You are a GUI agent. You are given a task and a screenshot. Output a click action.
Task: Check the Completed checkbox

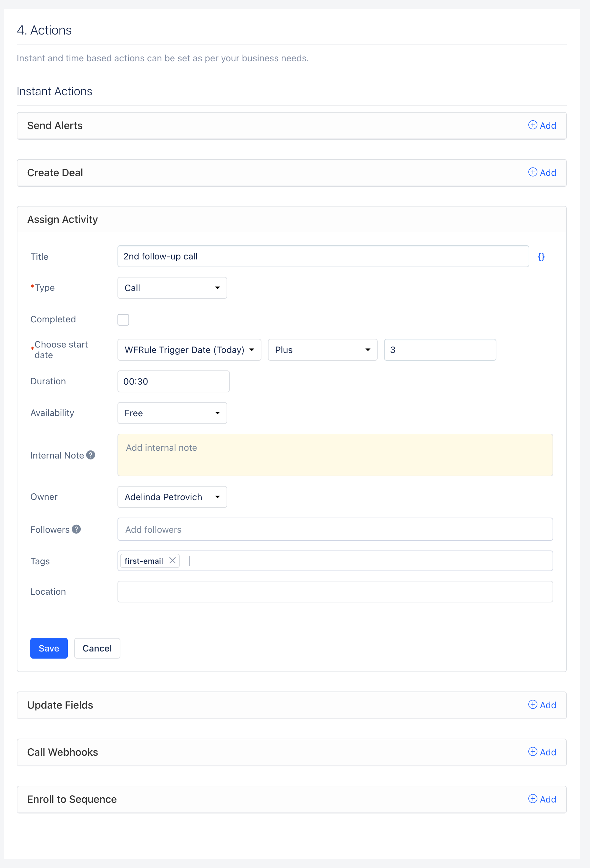click(123, 320)
